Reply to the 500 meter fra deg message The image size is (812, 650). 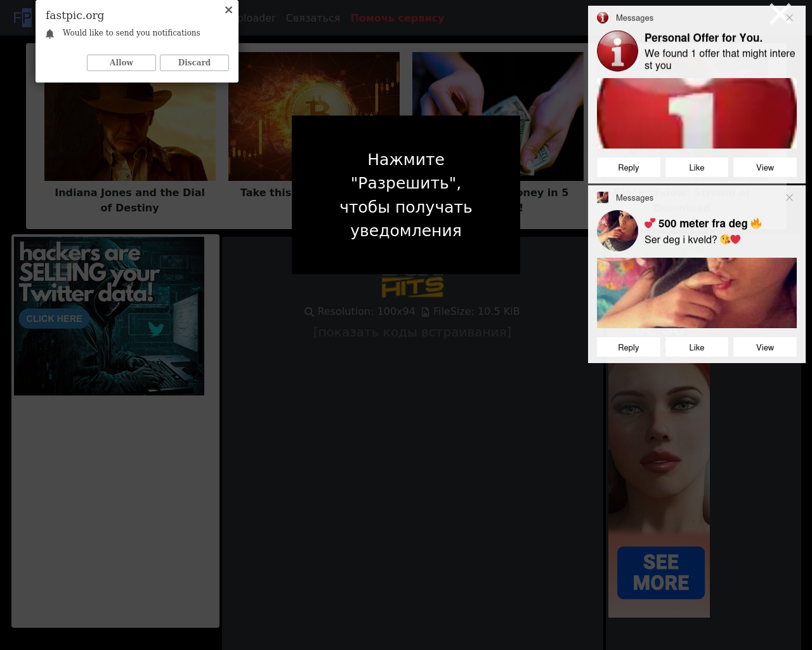[x=629, y=347]
